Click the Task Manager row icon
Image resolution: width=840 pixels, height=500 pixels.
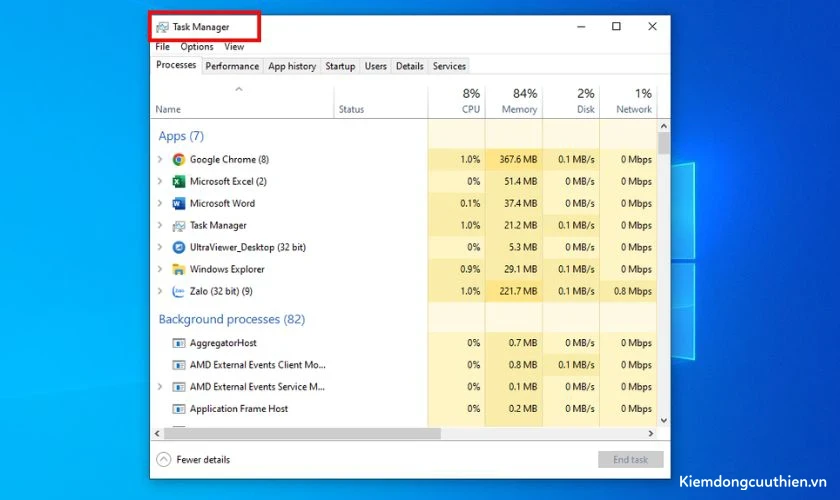click(178, 226)
